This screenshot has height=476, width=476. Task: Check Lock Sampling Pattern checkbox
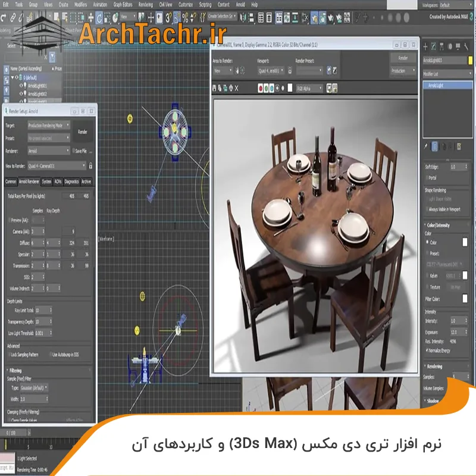coord(9,354)
